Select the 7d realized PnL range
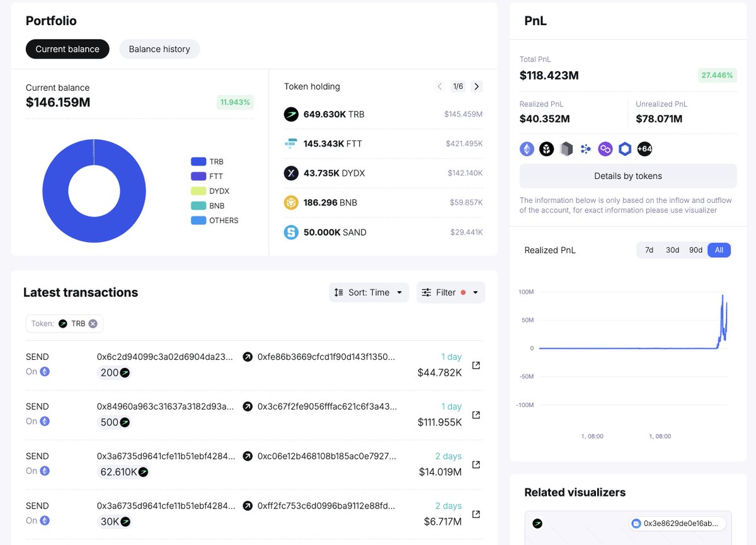756x545 pixels. pyautogui.click(x=649, y=250)
